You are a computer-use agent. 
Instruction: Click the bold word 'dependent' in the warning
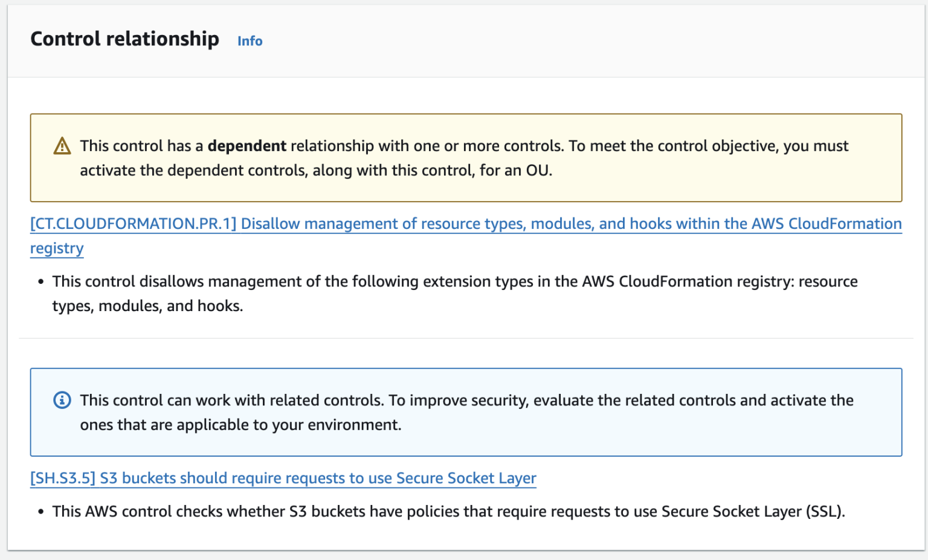(x=246, y=146)
